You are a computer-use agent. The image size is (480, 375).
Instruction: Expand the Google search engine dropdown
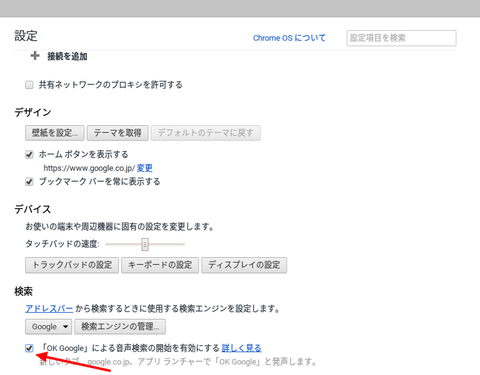click(49, 327)
